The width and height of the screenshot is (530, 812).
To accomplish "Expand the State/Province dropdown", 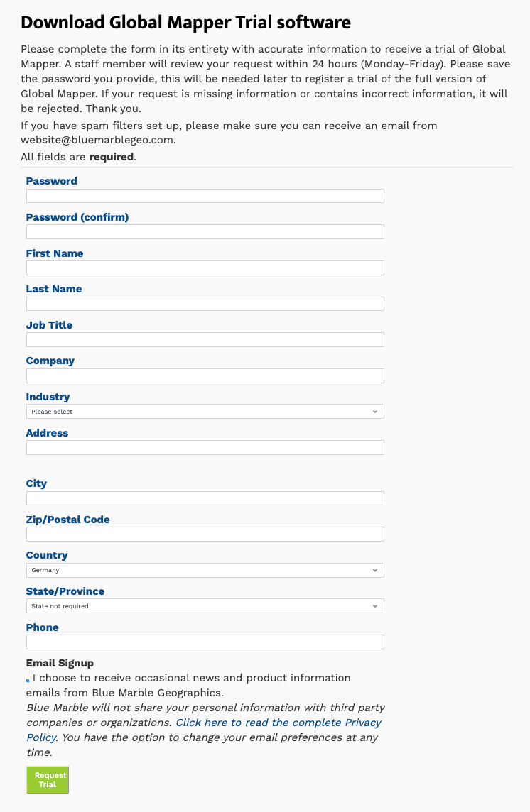I will (x=205, y=606).
